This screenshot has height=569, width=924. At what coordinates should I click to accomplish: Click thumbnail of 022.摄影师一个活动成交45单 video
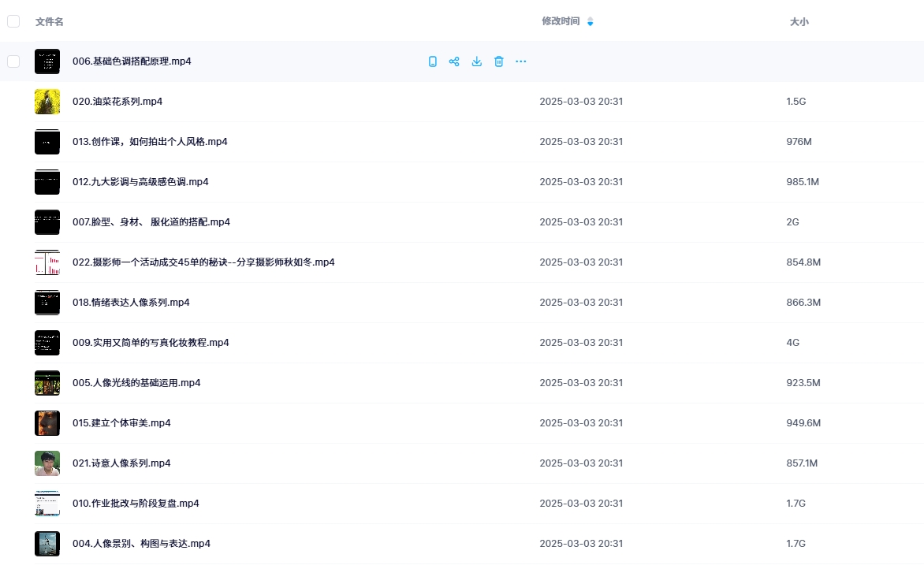(x=47, y=262)
